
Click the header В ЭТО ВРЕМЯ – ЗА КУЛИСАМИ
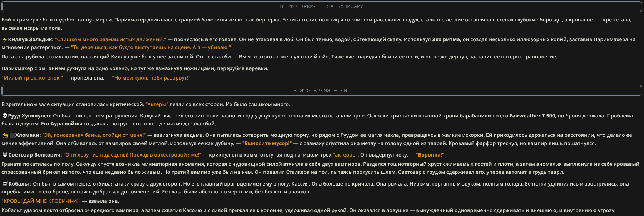click(322, 6)
